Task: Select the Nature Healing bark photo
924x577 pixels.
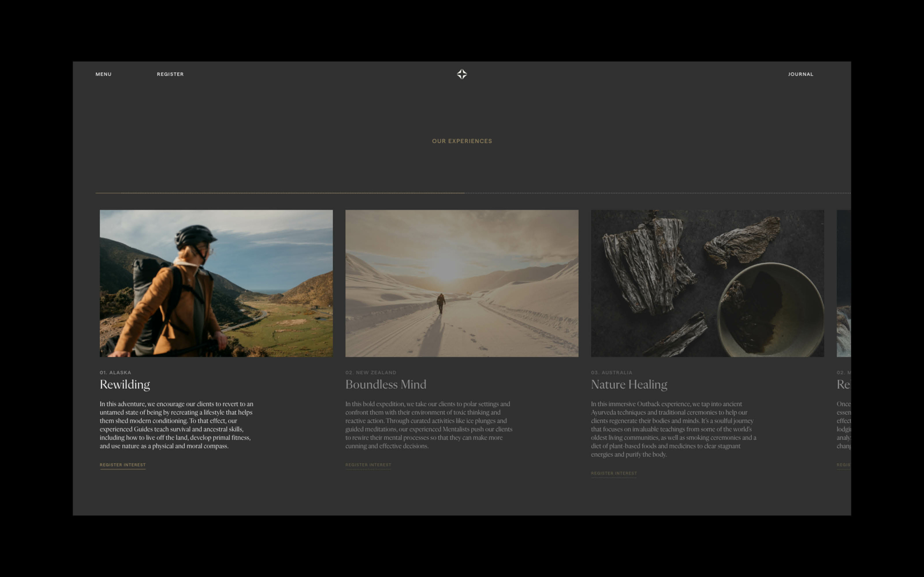Action: (x=707, y=283)
